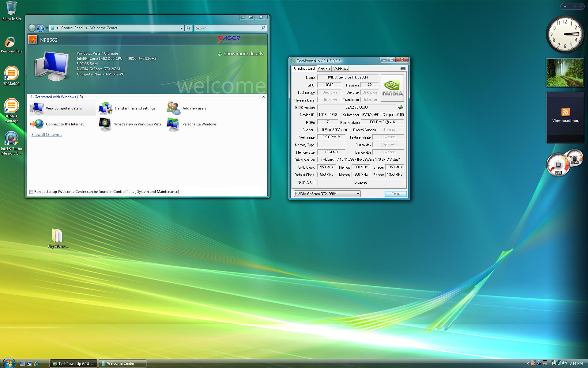Click the GPU-Z screenshot camera icon
The width and height of the screenshot is (588, 368).
[403, 68]
